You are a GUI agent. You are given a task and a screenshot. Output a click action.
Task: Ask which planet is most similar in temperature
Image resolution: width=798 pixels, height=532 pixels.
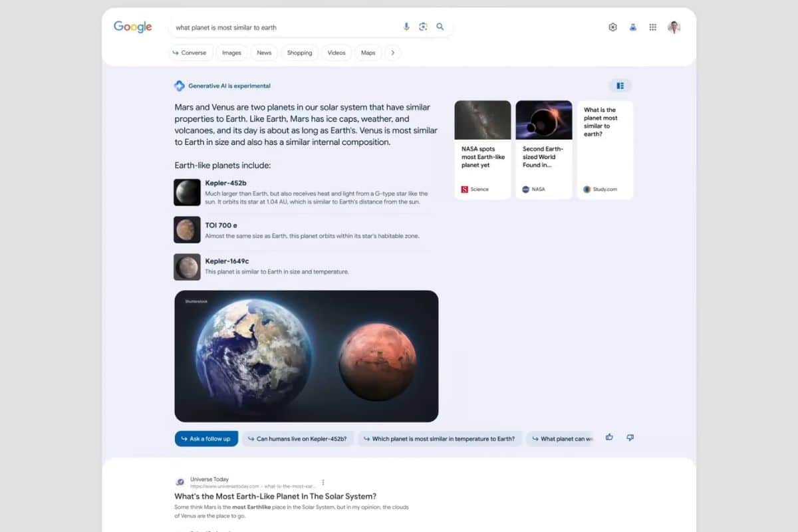coord(439,439)
